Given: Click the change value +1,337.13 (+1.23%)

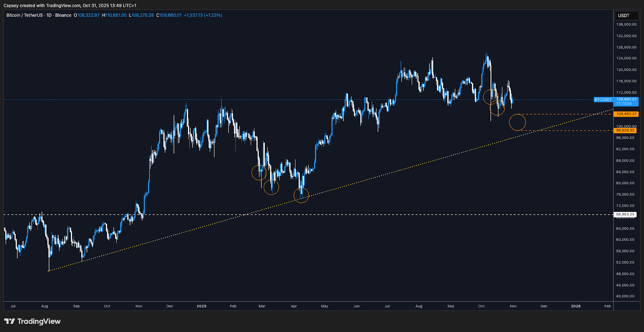Looking at the screenshot, I should 203,15.
